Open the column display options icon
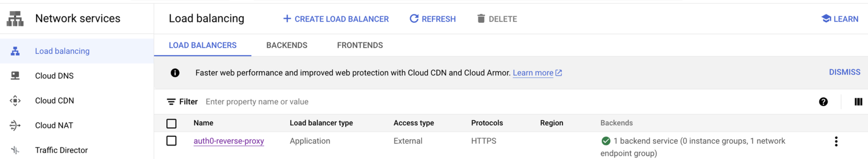The height and width of the screenshot is (159, 868). [858, 102]
